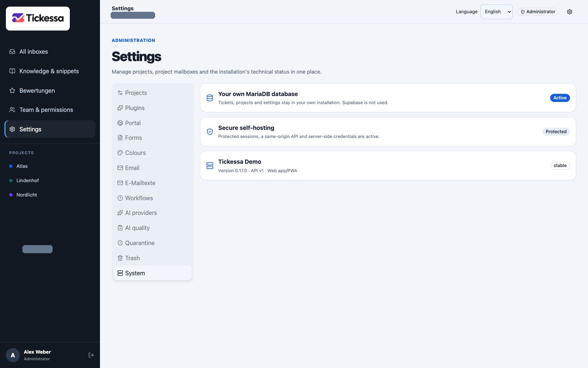
Task: Click the Bewertungen star icon
Action: pos(12,91)
